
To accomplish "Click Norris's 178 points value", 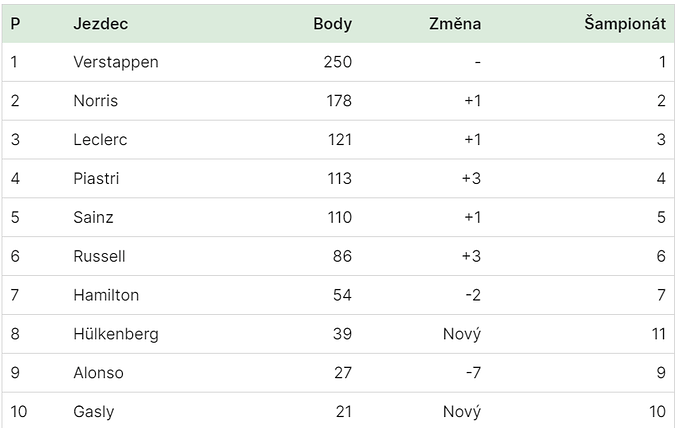I will [x=339, y=101].
